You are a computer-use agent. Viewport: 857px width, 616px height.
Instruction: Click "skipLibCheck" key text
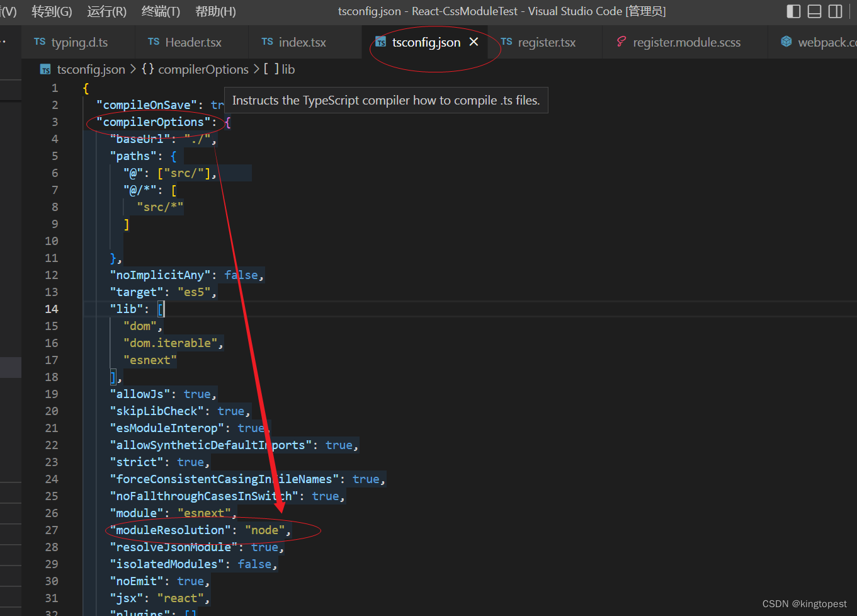pyautogui.click(x=157, y=411)
